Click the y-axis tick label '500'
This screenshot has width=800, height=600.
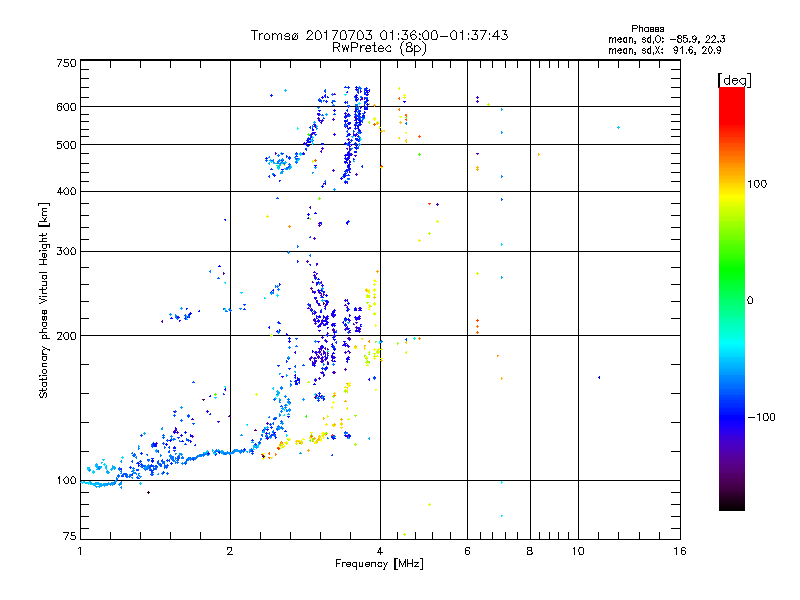pos(66,145)
